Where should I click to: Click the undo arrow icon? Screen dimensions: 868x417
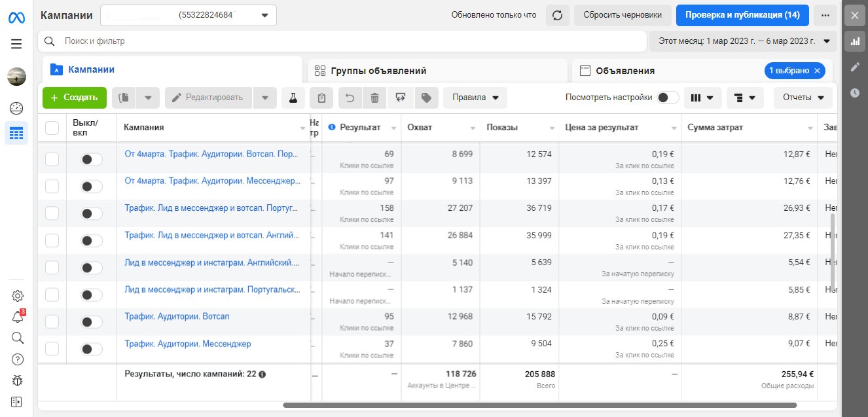[350, 98]
